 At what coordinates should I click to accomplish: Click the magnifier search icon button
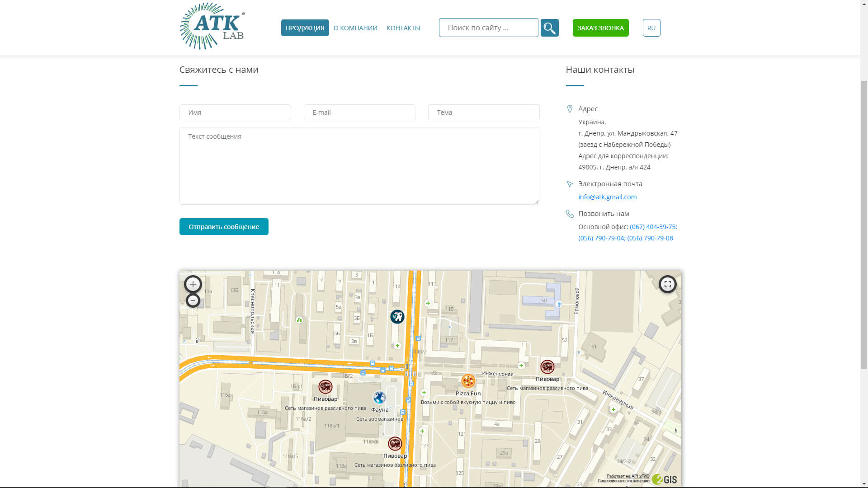pyautogui.click(x=549, y=28)
